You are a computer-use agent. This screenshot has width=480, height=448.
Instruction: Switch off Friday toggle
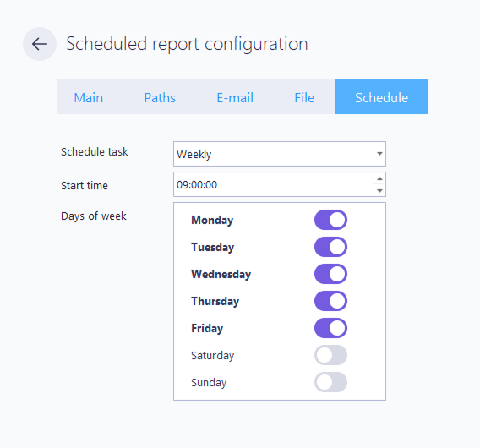pyautogui.click(x=330, y=328)
